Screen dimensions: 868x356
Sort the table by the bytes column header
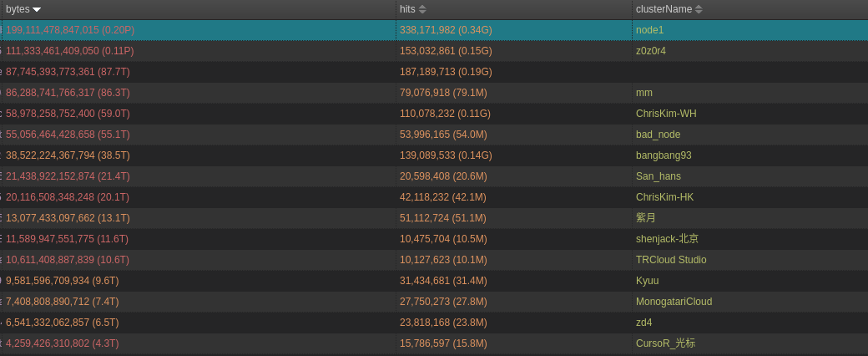click(x=18, y=9)
